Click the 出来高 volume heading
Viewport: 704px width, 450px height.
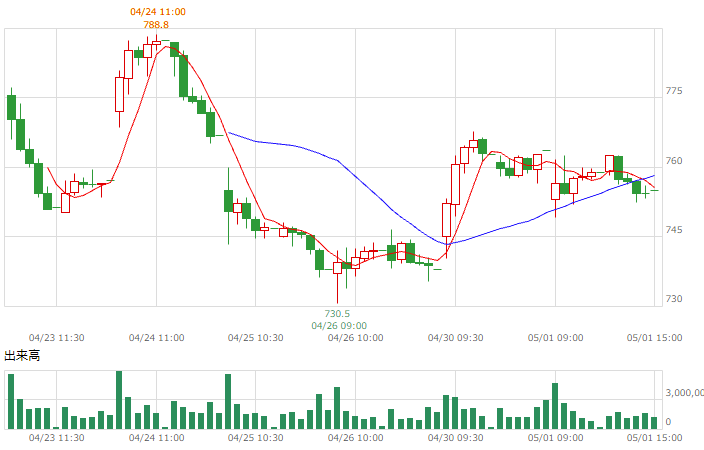pyautogui.click(x=22, y=356)
